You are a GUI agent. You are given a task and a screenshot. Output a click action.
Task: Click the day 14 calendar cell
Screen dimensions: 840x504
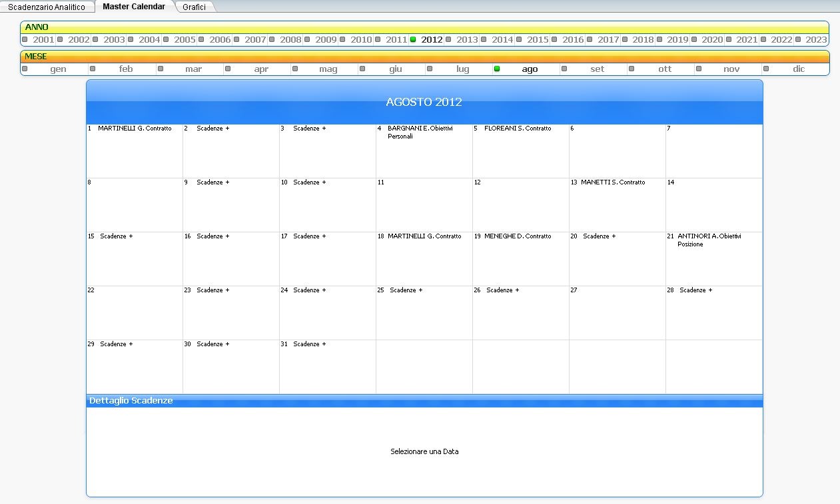tap(714, 205)
